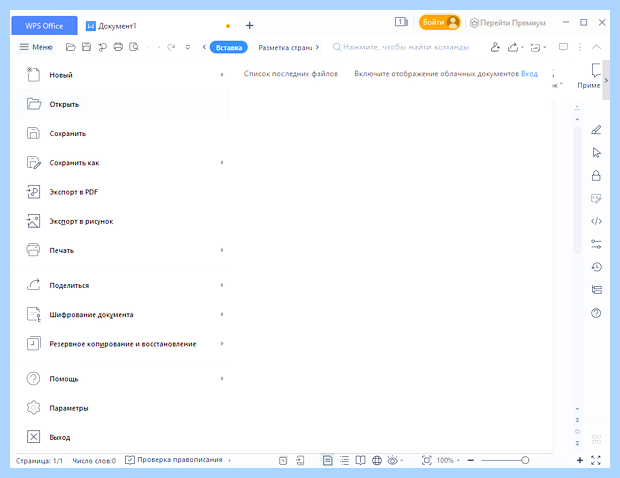Expand the Поделиться submenu arrow

(x=222, y=285)
